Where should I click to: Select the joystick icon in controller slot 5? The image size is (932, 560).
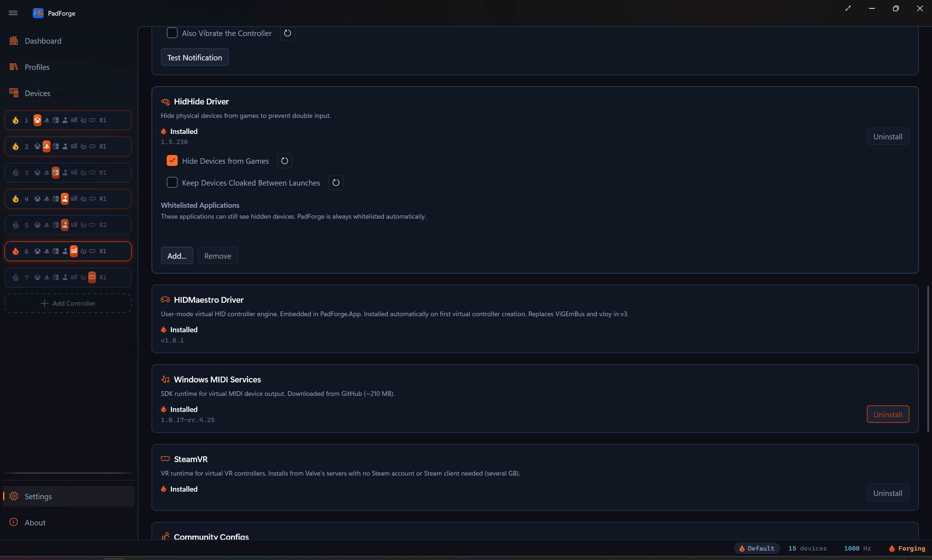point(65,225)
